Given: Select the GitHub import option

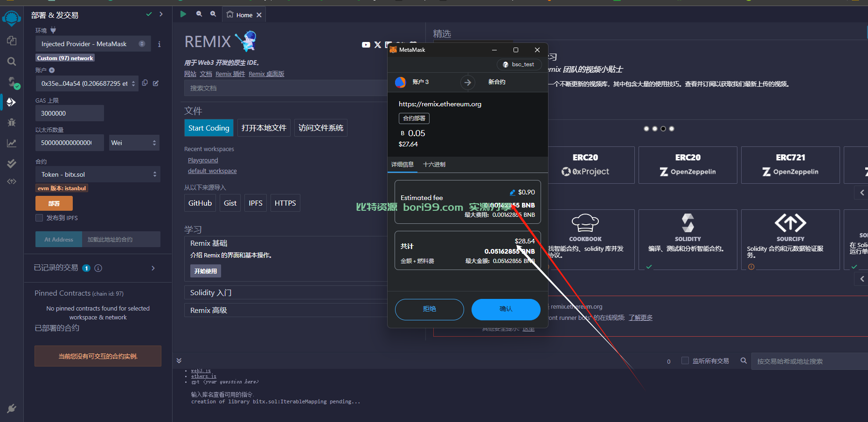Looking at the screenshot, I should tap(200, 203).
